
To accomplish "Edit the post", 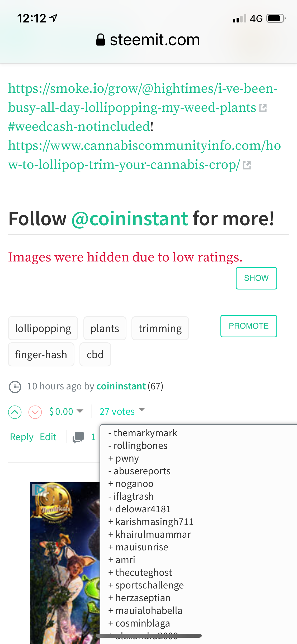I will [x=48, y=437].
